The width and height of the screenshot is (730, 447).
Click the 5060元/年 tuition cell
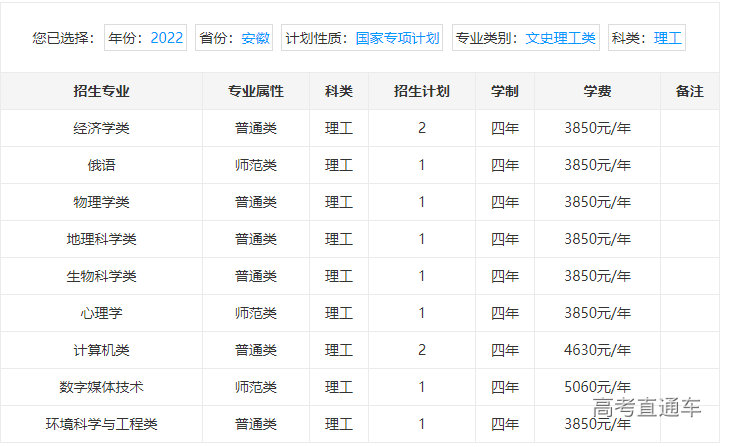pos(597,387)
